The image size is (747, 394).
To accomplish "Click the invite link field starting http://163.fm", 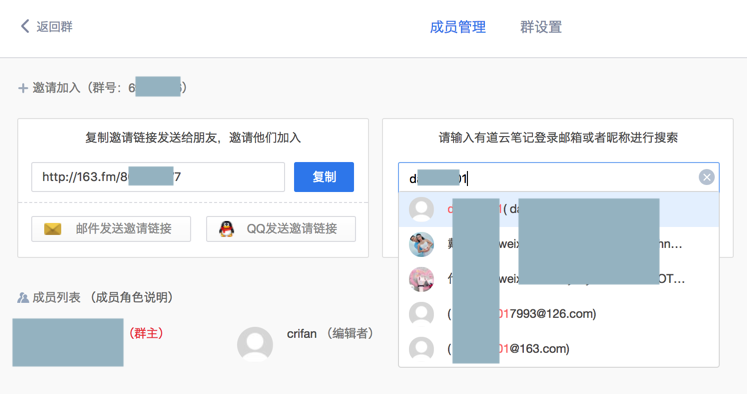I will click(x=158, y=177).
